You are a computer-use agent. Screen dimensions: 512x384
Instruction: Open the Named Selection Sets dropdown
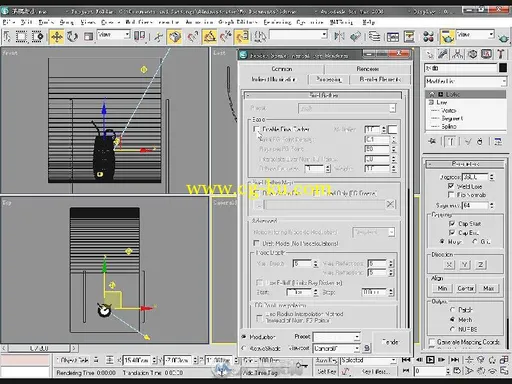click(x=298, y=34)
